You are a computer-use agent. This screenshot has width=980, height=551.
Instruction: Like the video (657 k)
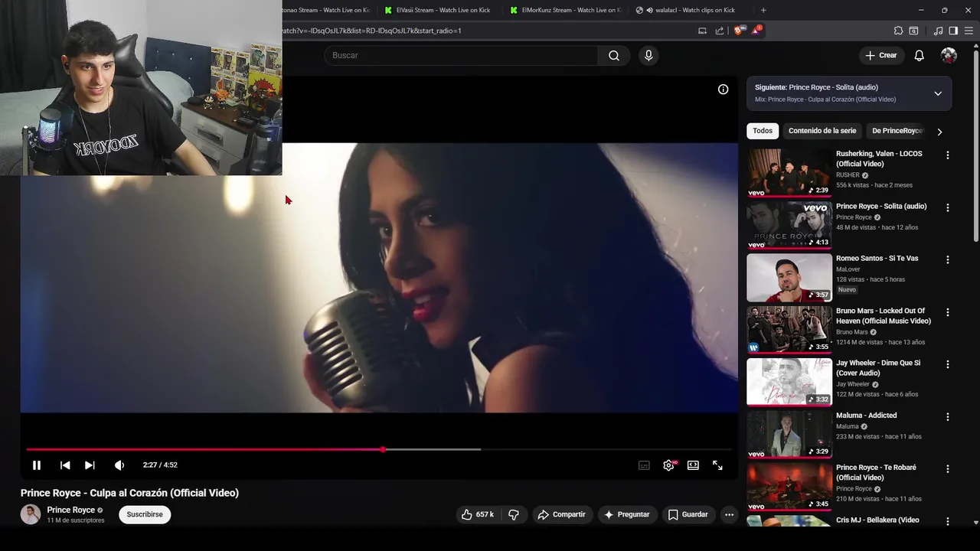pos(478,514)
